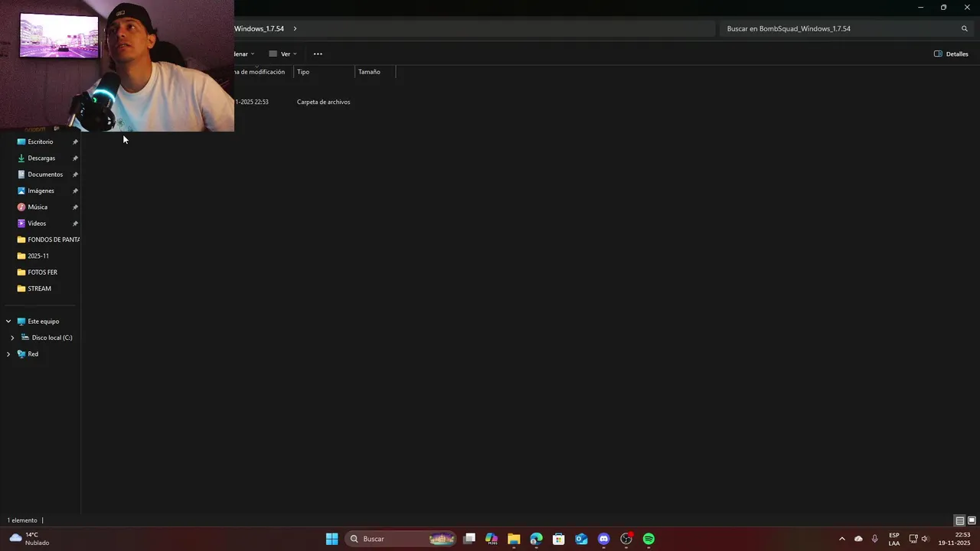
Task: Open Discord from the taskbar
Action: click(x=603, y=539)
